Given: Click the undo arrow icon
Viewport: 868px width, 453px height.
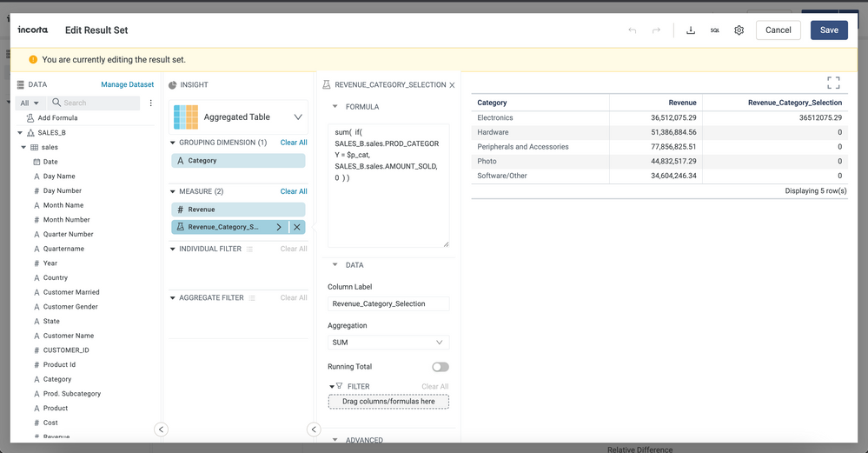Looking at the screenshot, I should (632, 30).
